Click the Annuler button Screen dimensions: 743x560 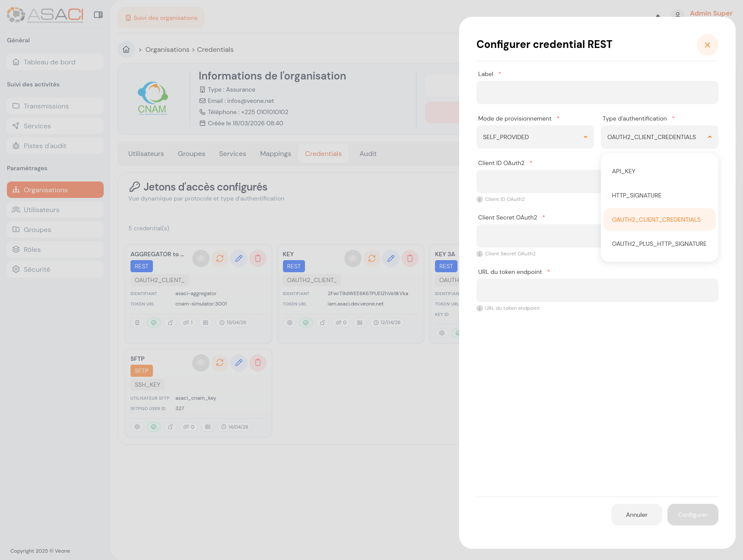tap(636, 515)
